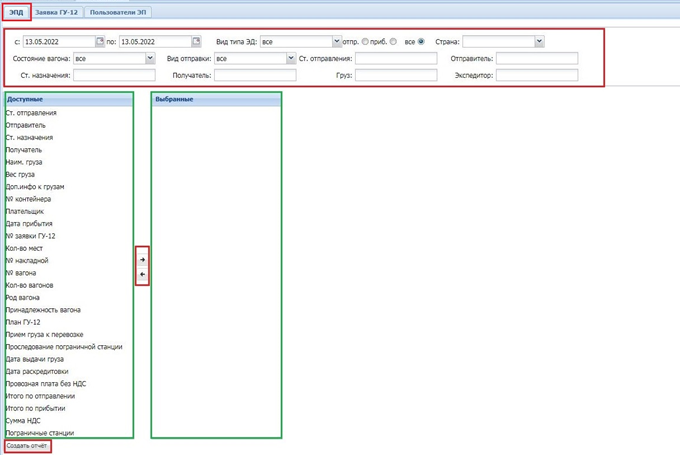Image resolution: width=680 pixels, height=455 pixels.
Task: Switch to the 'Заявка ГУ-12' tab
Action: [56, 13]
